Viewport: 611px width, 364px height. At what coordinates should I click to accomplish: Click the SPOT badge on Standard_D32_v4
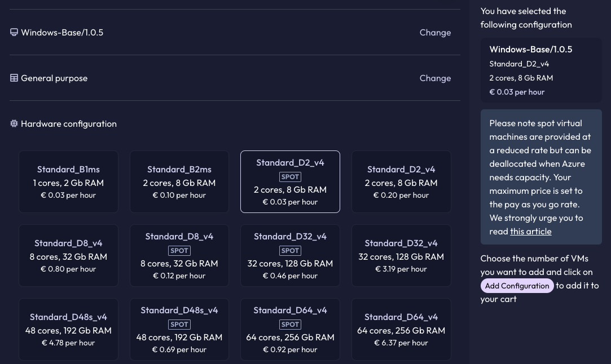click(290, 251)
